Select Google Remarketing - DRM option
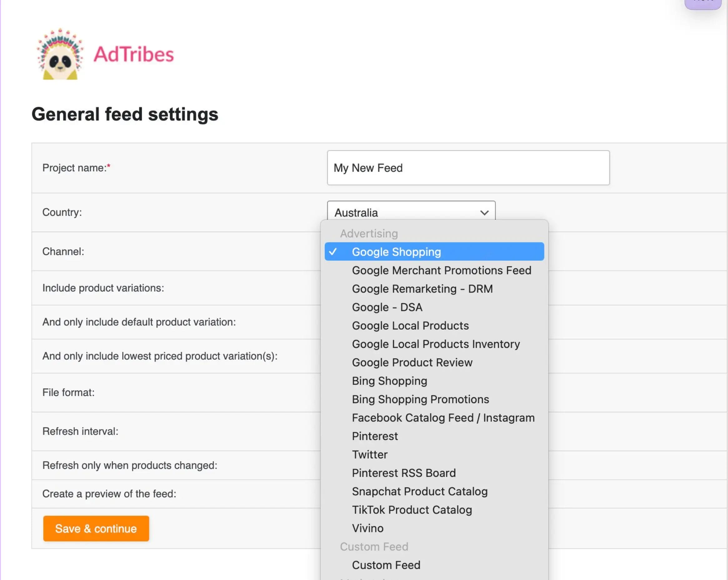 pos(422,289)
